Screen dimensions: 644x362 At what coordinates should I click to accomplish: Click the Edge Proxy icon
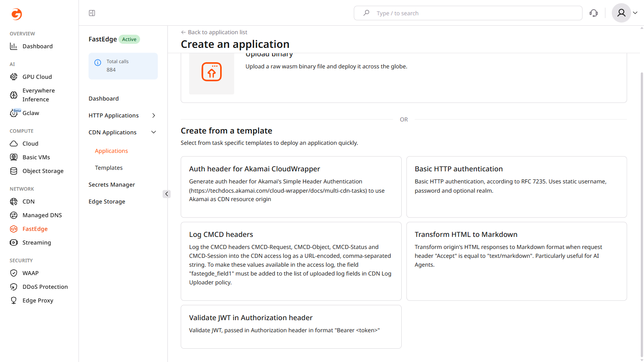click(14, 300)
